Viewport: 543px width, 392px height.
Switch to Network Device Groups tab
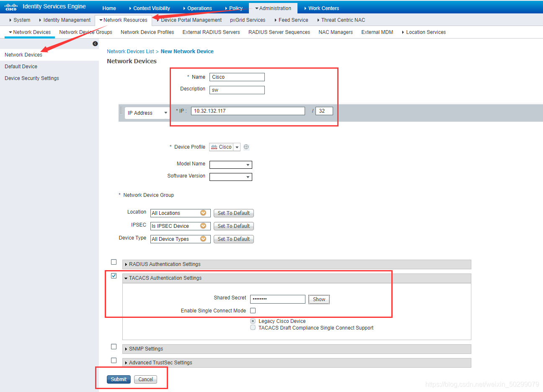[85, 32]
